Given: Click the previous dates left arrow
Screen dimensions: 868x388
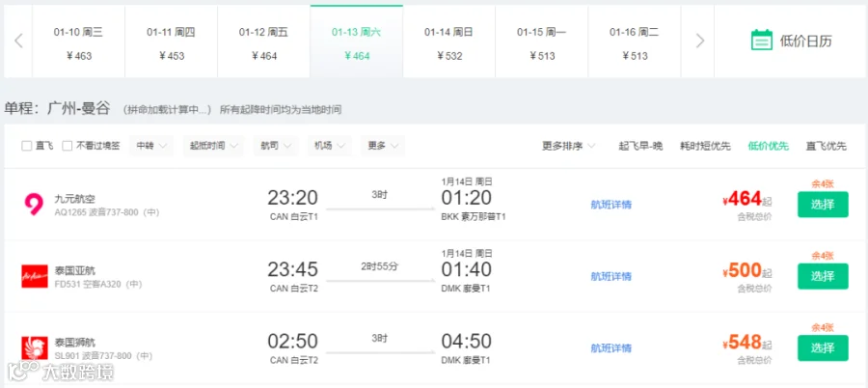Looking at the screenshot, I should pyautogui.click(x=19, y=41).
